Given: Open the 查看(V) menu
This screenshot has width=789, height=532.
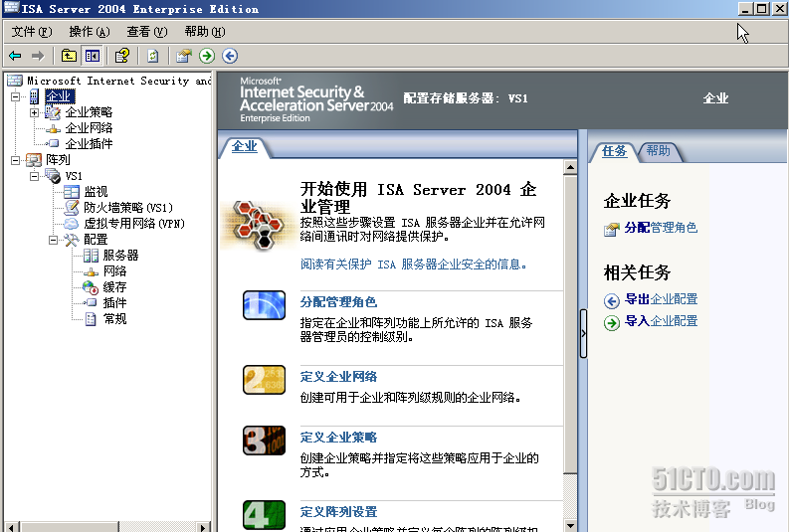Looking at the screenshot, I should [147, 32].
